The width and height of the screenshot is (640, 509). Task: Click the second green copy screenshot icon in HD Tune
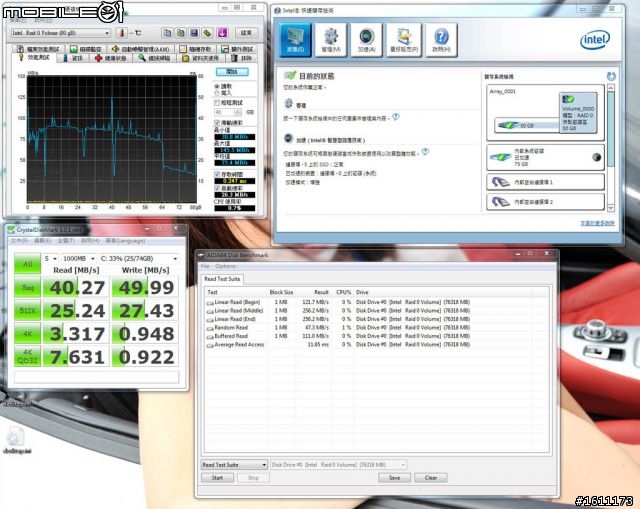coord(180,33)
